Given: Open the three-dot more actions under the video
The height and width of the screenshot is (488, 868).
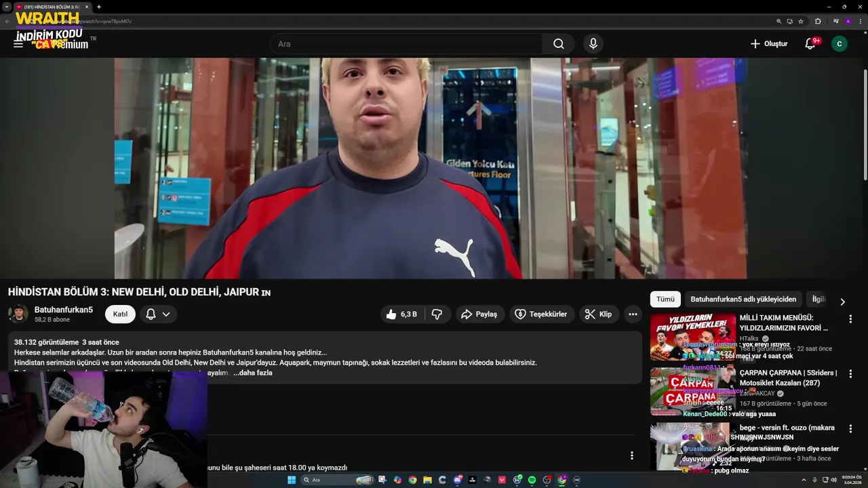Looking at the screenshot, I should coord(633,314).
